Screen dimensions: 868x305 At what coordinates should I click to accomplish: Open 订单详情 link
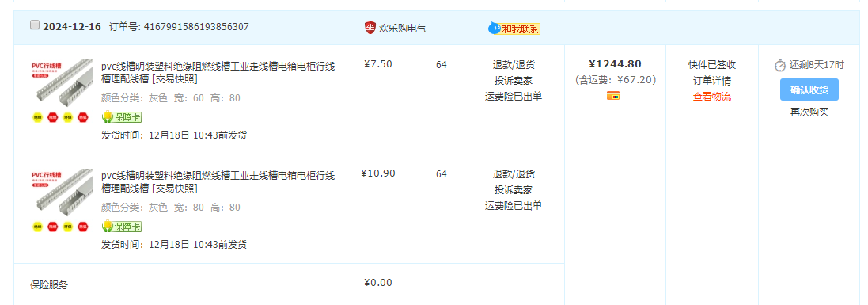tap(712, 81)
